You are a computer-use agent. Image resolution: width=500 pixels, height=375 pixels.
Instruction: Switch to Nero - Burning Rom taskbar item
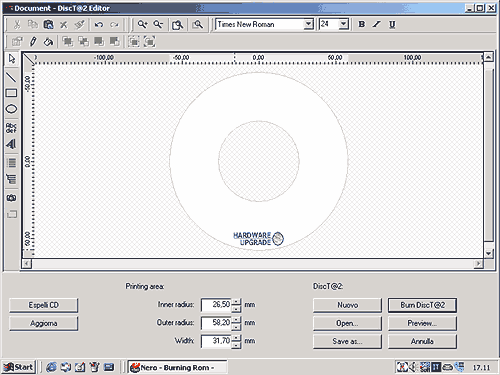coord(178,367)
